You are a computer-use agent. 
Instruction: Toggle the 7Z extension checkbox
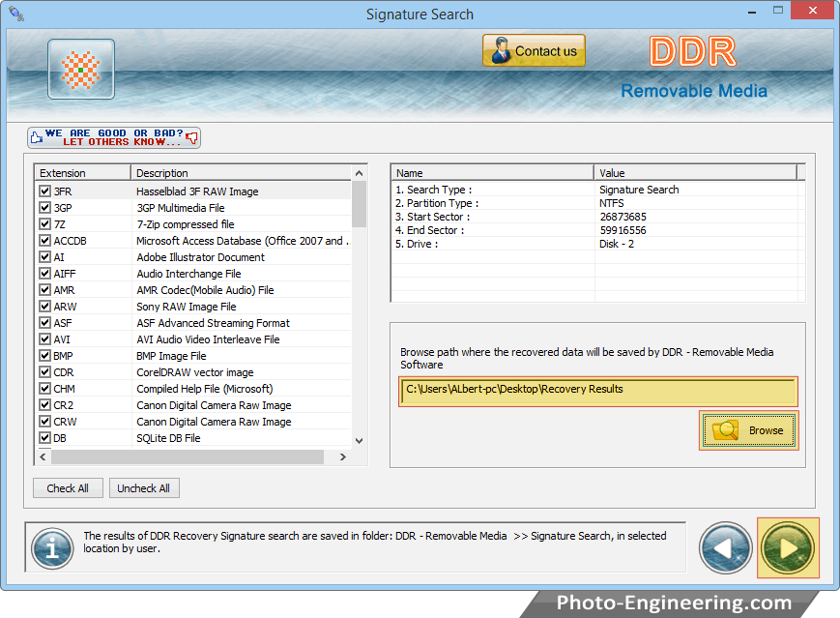[x=45, y=224]
